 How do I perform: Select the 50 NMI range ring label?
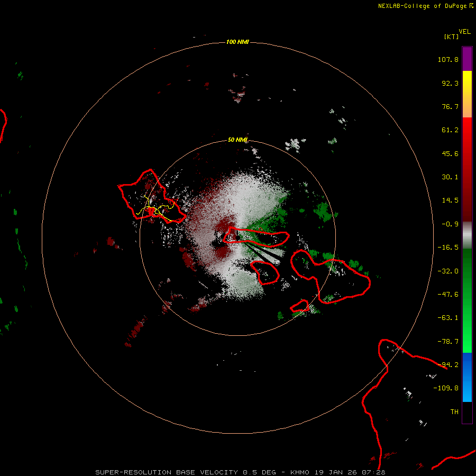pyautogui.click(x=237, y=140)
